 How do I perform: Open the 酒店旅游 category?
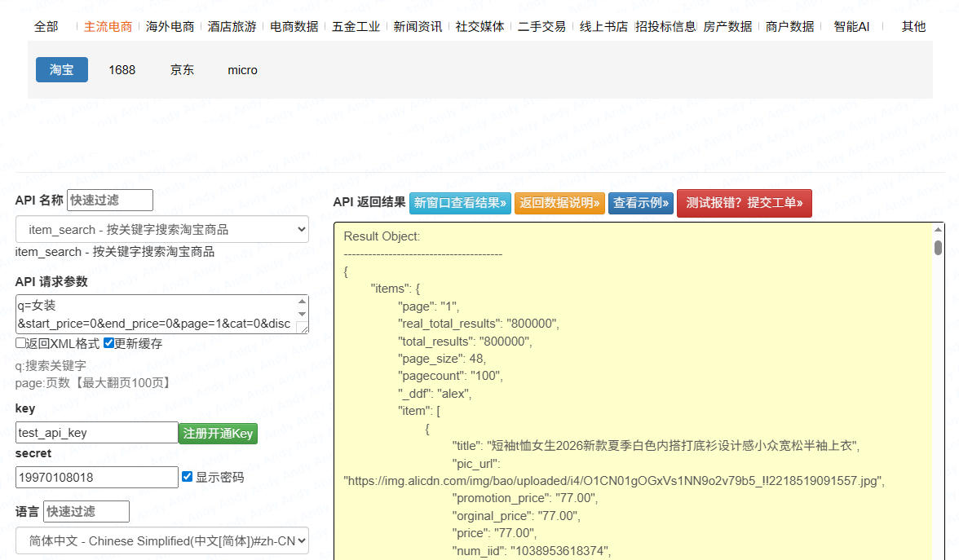click(232, 27)
